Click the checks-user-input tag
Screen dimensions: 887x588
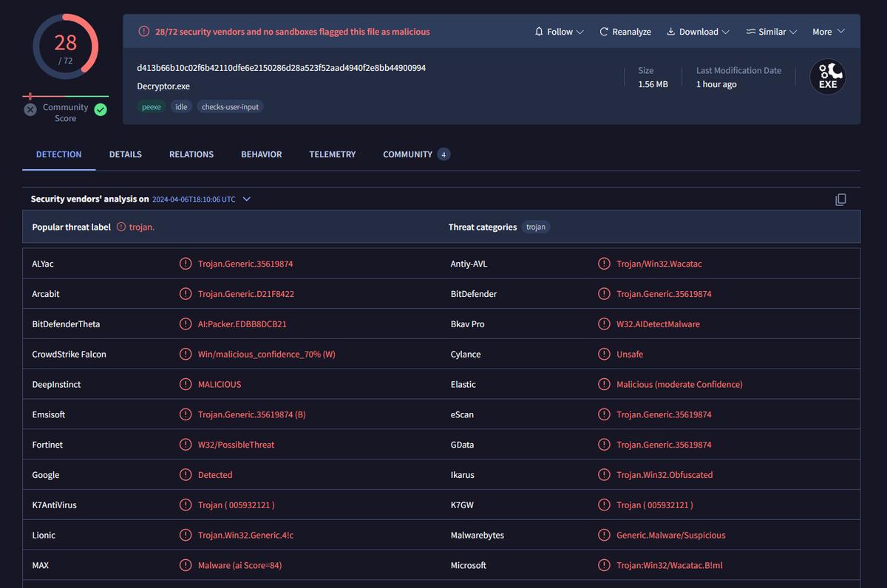pos(230,107)
